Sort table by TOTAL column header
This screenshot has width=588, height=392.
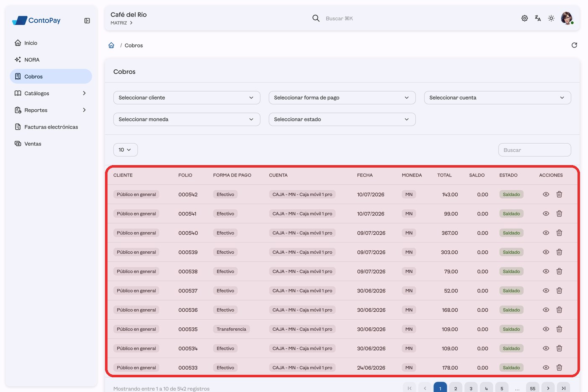(444, 175)
